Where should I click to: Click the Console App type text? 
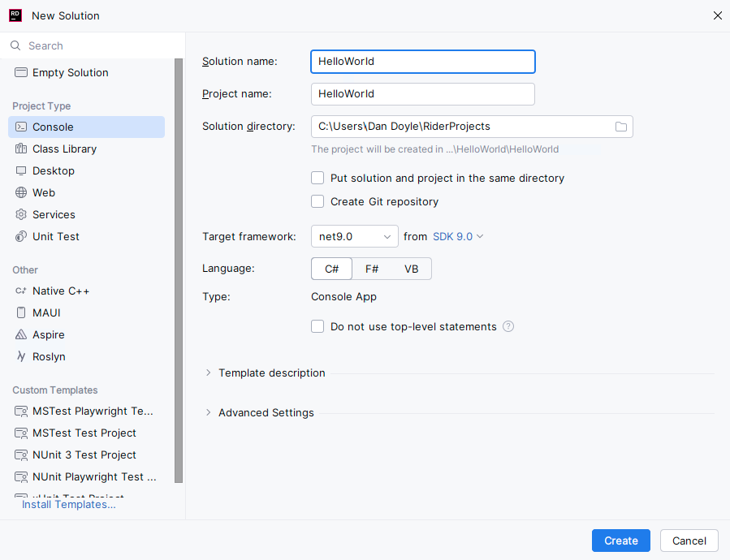coord(343,297)
